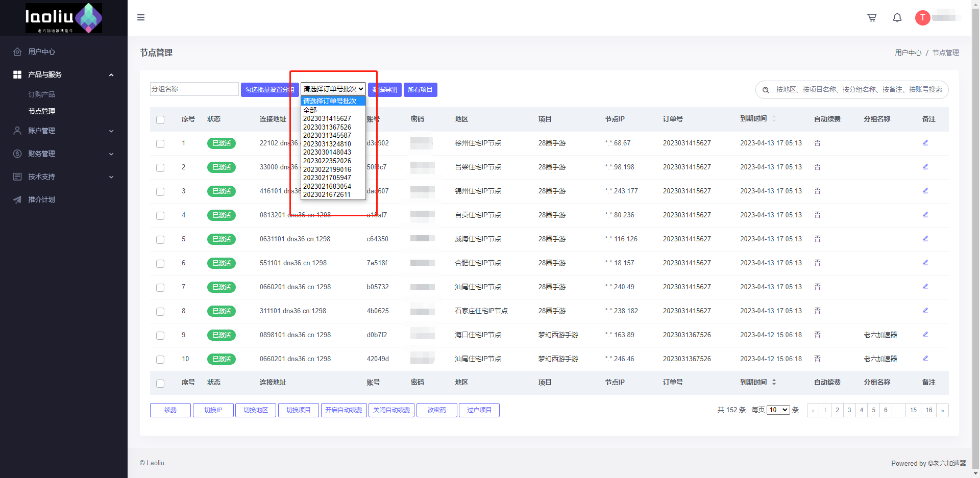Tick the checkbox for row 9
The image size is (980, 478).
coord(160,335)
